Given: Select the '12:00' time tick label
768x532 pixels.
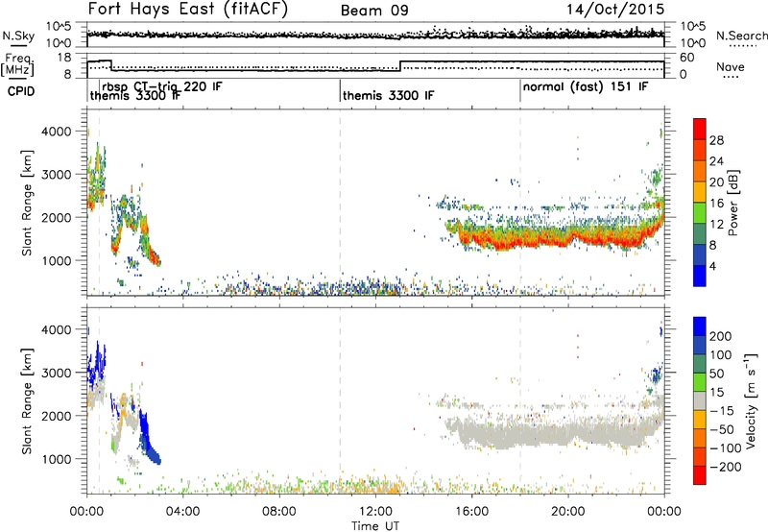Looking at the screenshot, I should [x=375, y=512].
